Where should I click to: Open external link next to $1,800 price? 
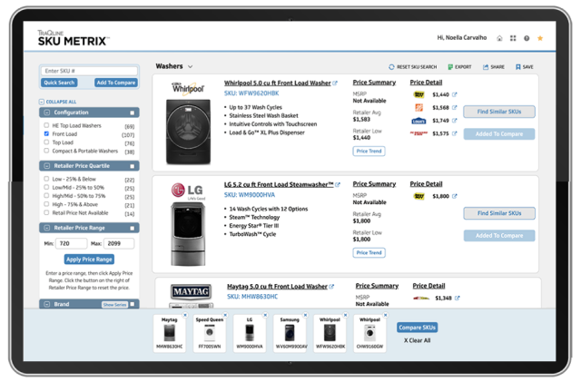coord(455,196)
